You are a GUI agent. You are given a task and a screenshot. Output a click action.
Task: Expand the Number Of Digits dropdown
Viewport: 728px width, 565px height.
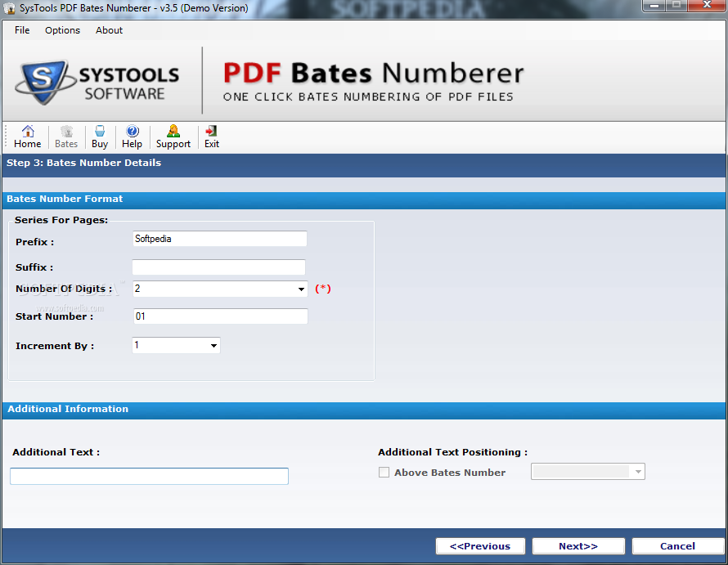point(301,289)
